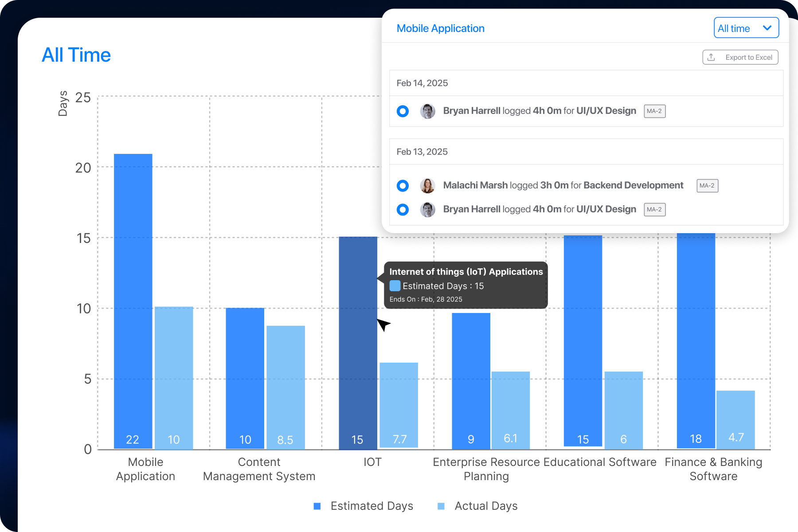Viewport: 798px width, 532px height.
Task: Click the chevron on the All time selector
Action: click(x=767, y=27)
